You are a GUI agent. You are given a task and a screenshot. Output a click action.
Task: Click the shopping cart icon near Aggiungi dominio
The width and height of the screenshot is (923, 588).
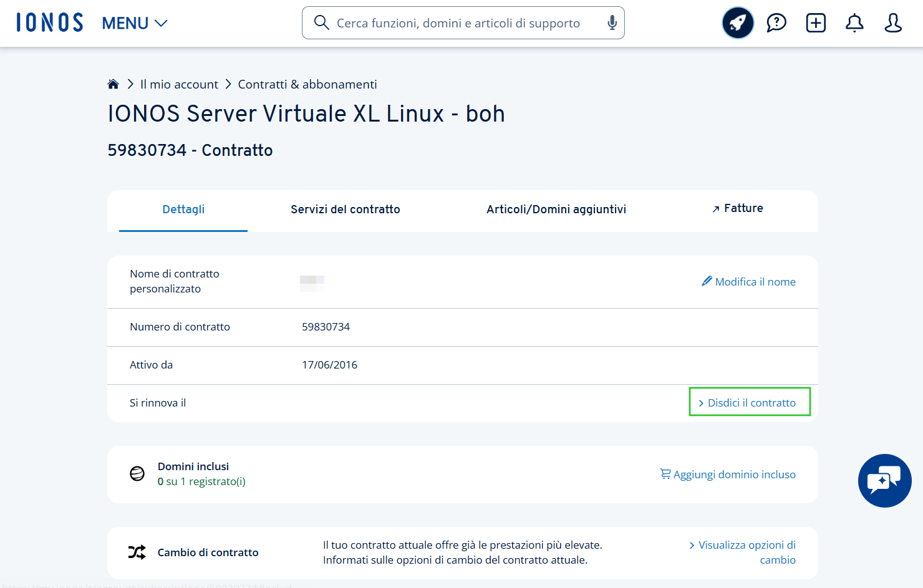(x=665, y=474)
